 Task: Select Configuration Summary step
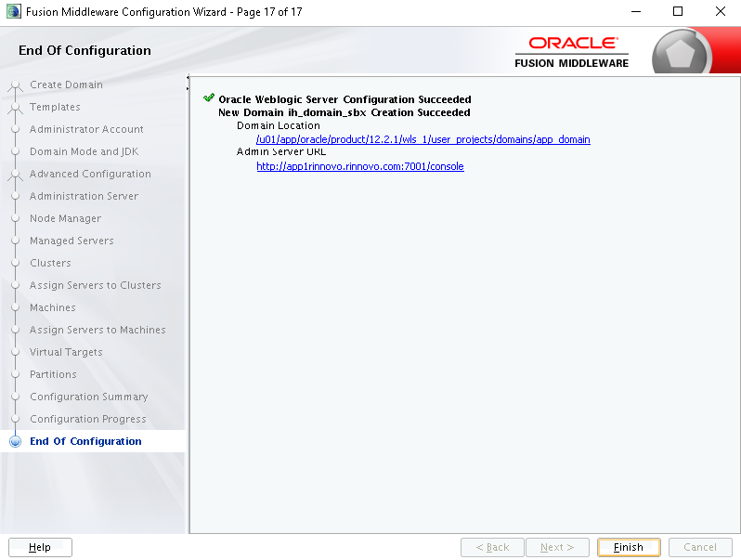pyautogui.click(x=89, y=397)
